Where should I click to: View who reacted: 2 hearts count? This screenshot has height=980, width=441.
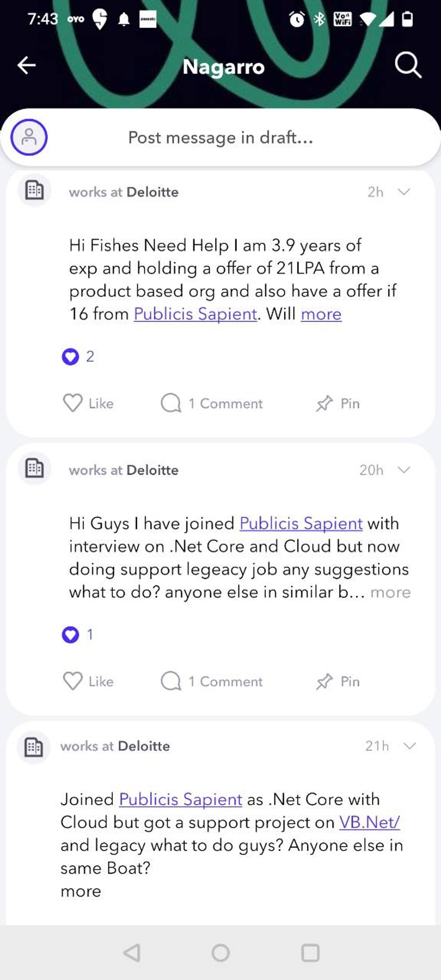coord(78,356)
